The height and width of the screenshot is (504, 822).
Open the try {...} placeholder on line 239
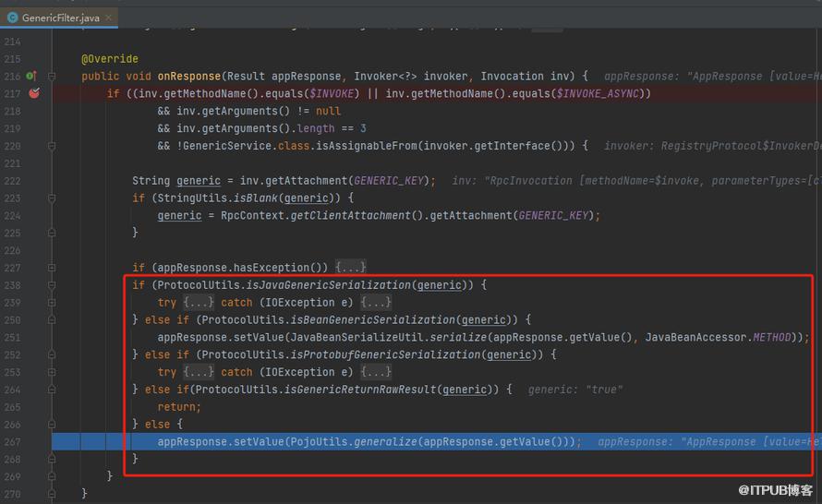coord(199,302)
